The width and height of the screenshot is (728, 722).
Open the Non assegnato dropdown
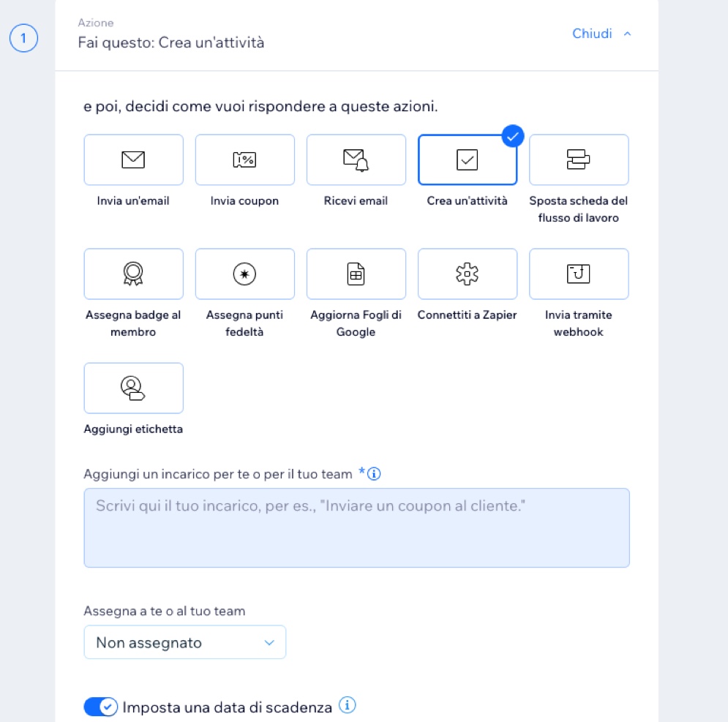coord(185,642)
